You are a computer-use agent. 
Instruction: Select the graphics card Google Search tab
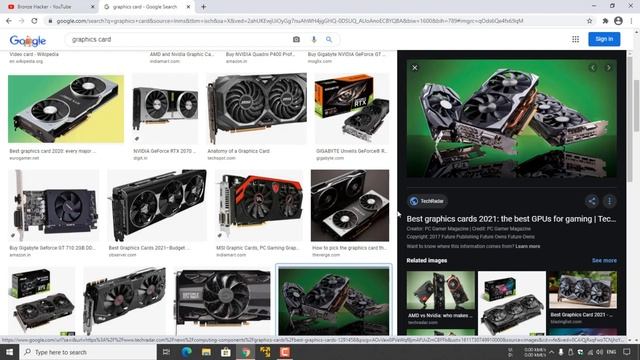tap(145, 7)
